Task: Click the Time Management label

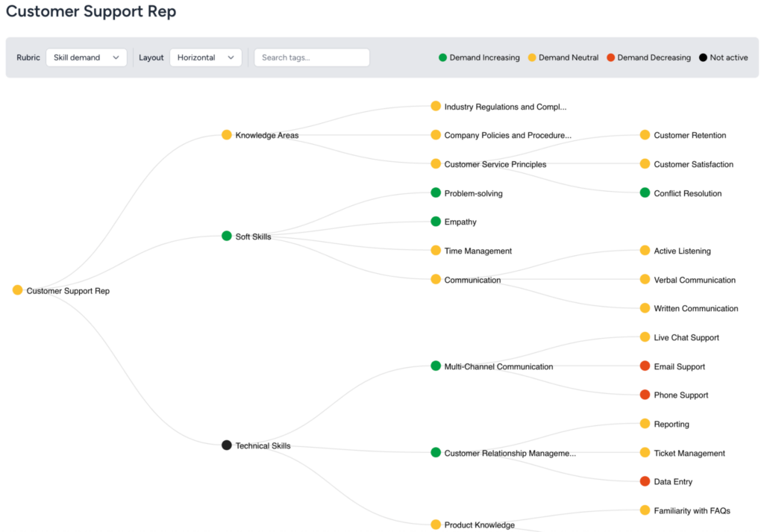Action: [478, 251]
